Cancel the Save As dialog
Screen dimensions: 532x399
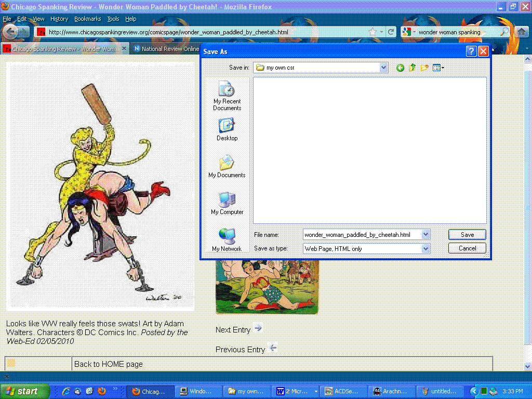[x=467, y=248]
